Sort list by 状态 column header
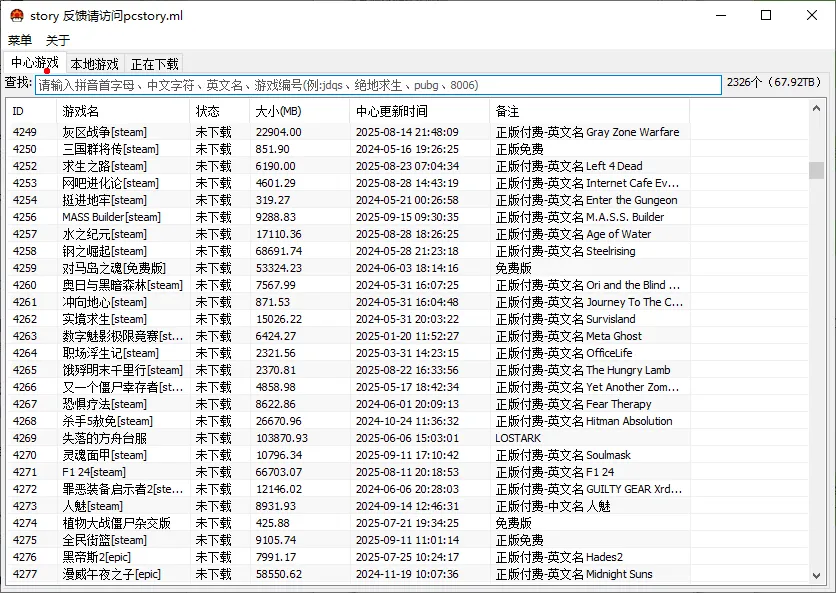 [x=218, y=111]
